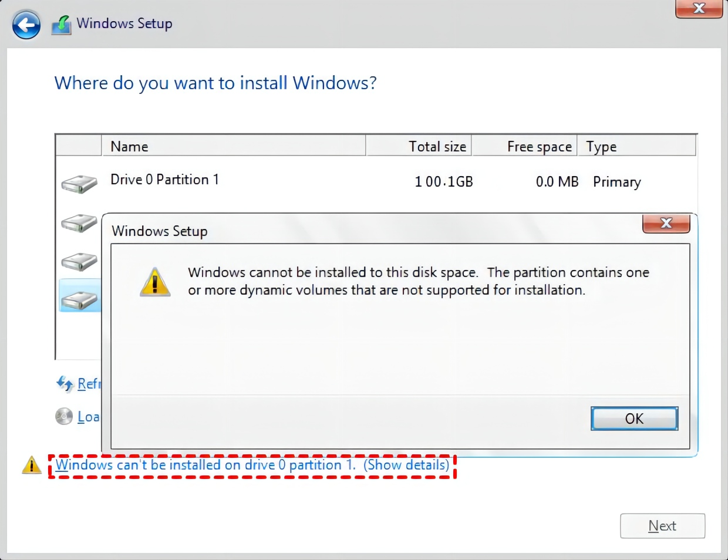Click the second drive icon in the list

pyautogui.click(x=79, y=223)
